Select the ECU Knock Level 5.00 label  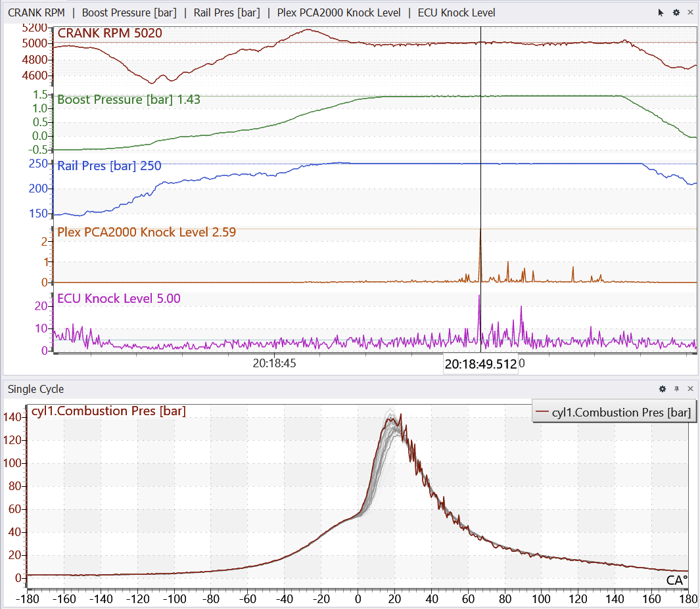pyautogui.click(x=119, y=299)
